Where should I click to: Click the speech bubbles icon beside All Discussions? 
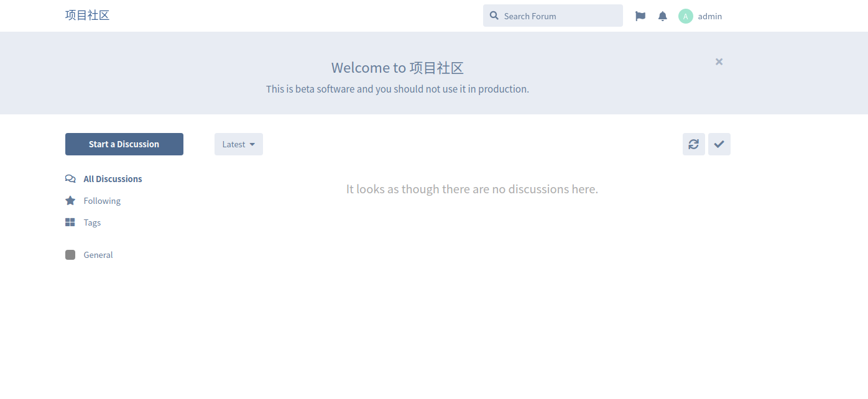tap(70, 179)
